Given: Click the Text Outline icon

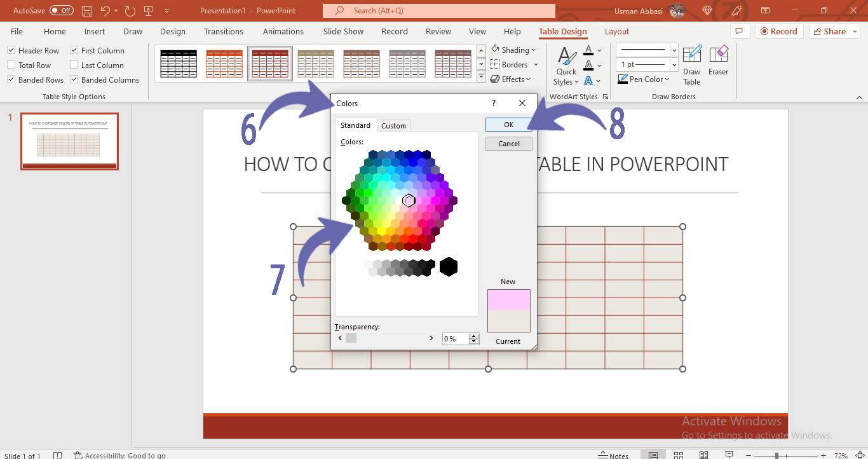Looking at the screenshot, I should (x=588, y=65).
